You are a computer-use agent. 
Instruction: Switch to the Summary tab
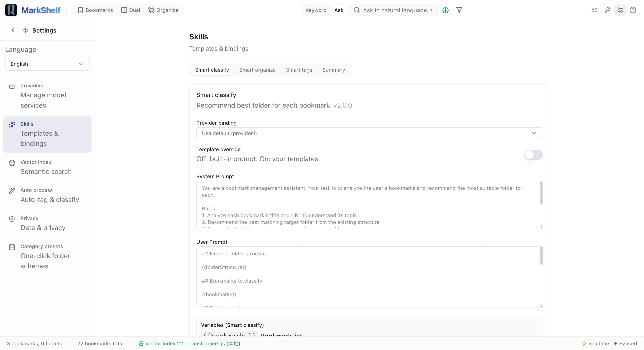coord(334,70)
